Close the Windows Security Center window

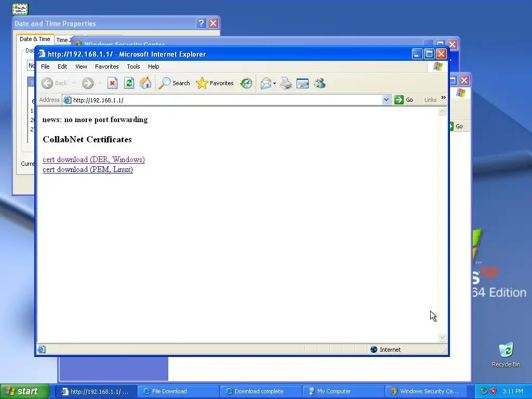point(453,44)
